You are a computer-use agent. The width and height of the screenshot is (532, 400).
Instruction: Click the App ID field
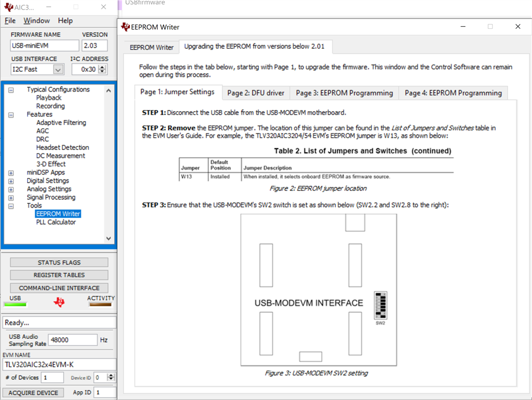click(105, 392)
